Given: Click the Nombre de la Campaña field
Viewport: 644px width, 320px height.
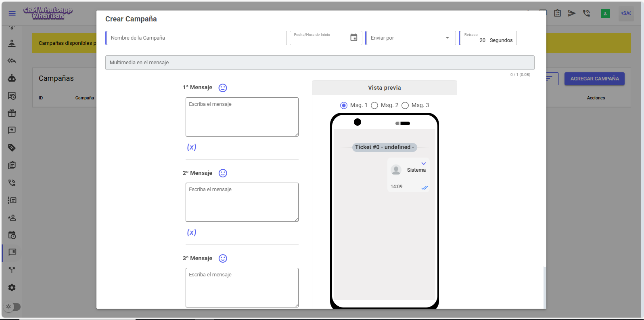Looking at the screenshot, I should tap(196, 38).
